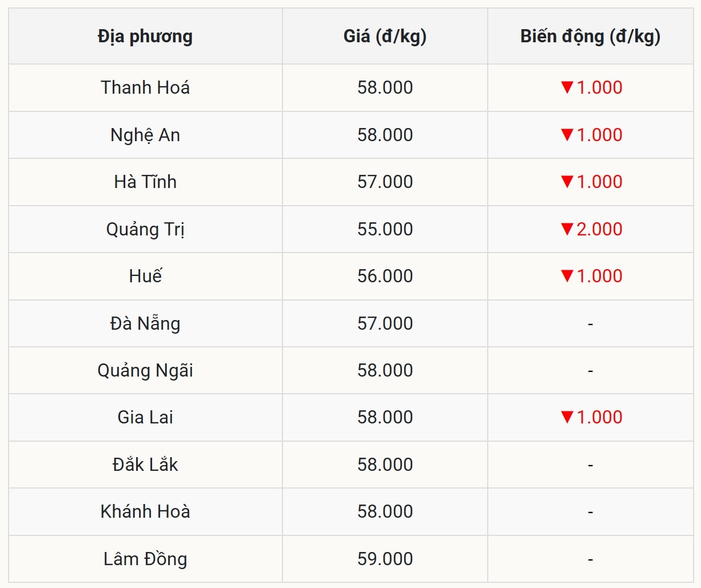Image resolution: width=701 pixels, height=588 pixels.
Task: Click the red down arrow in Thanh Hoá row
Action: coord(567,87)
